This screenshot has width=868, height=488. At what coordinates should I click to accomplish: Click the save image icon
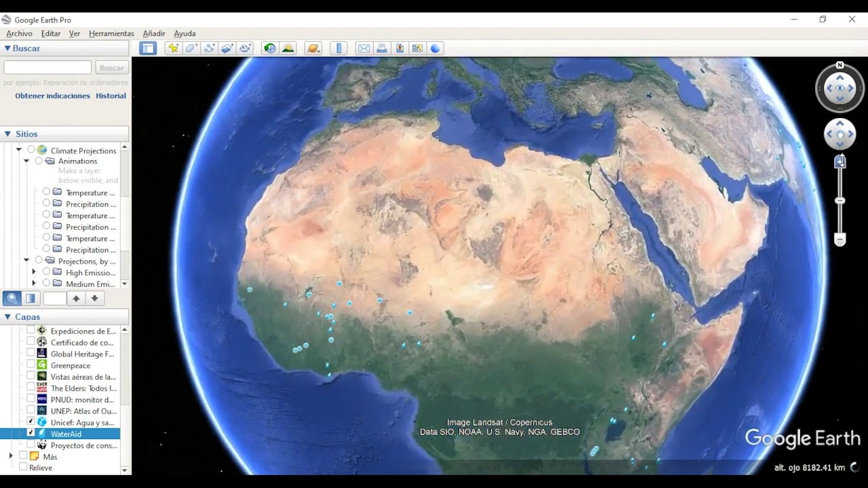(x=399, y=48)
